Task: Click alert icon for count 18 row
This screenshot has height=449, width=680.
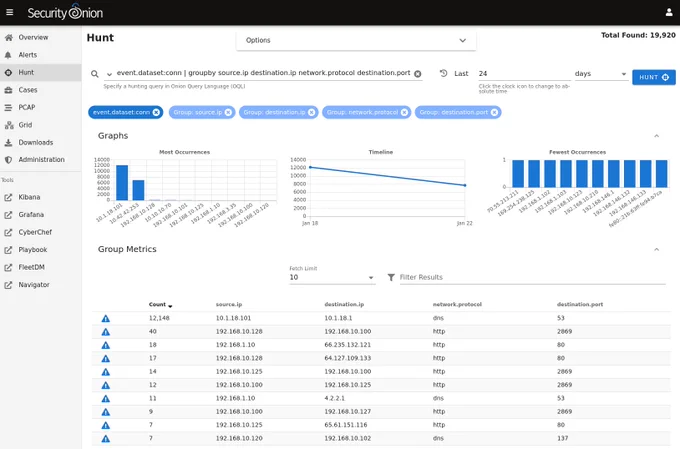Action: [x=105, y=345]
